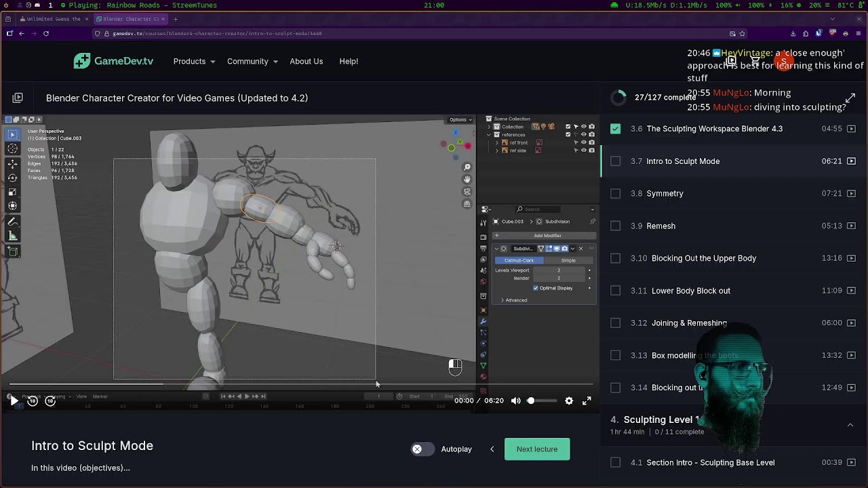This screenshot has width=868, height=488.
Task: Go to previous lecture arrow
Action: pyautogui.click(x=492, y=449)
